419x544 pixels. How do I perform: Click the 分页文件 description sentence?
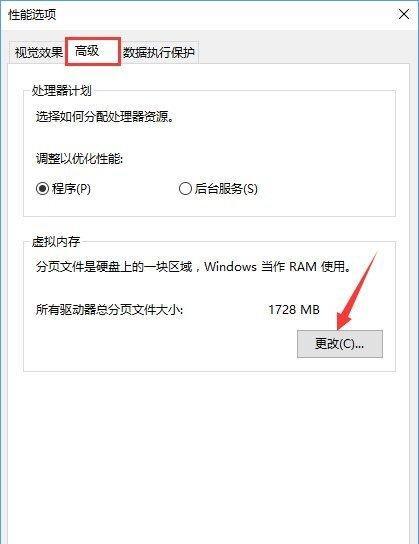tap(194, 266)
